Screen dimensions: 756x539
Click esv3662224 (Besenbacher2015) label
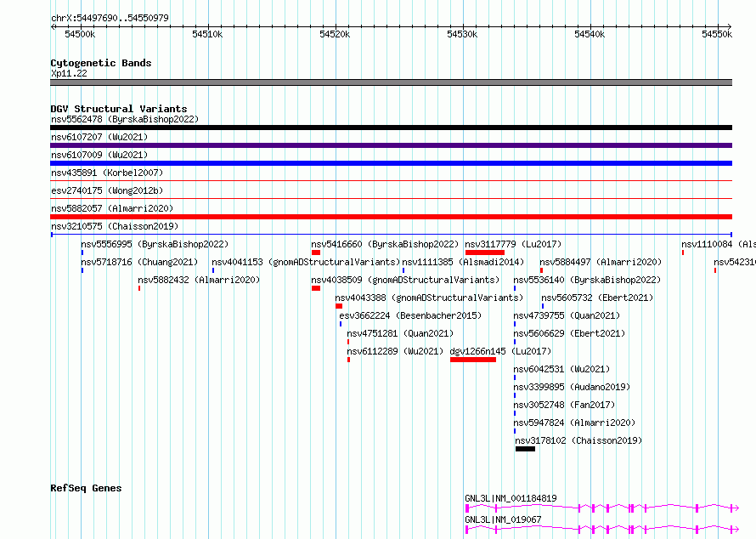410,315
